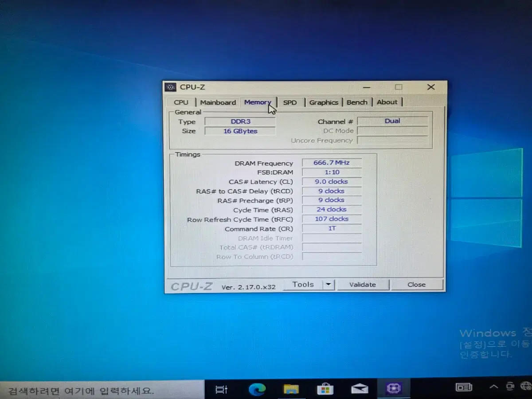Open the Mail app from the taskbar
This screenshot has height=399, width=532.
pos(360,390)
